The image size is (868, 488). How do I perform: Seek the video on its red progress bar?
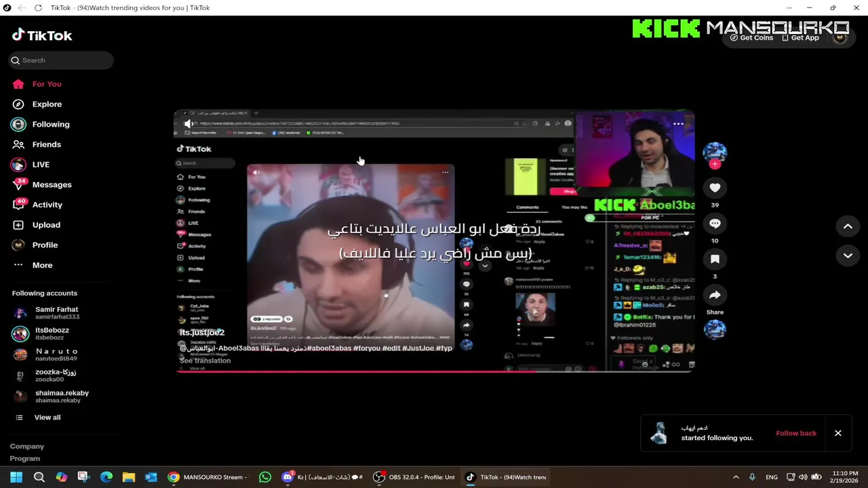(x=434, y=371)
